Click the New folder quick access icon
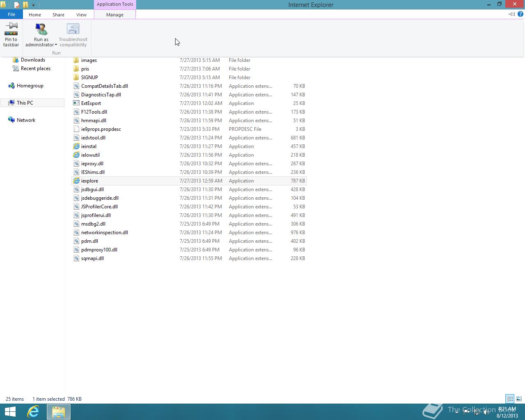525x420 pixels. 25,5
